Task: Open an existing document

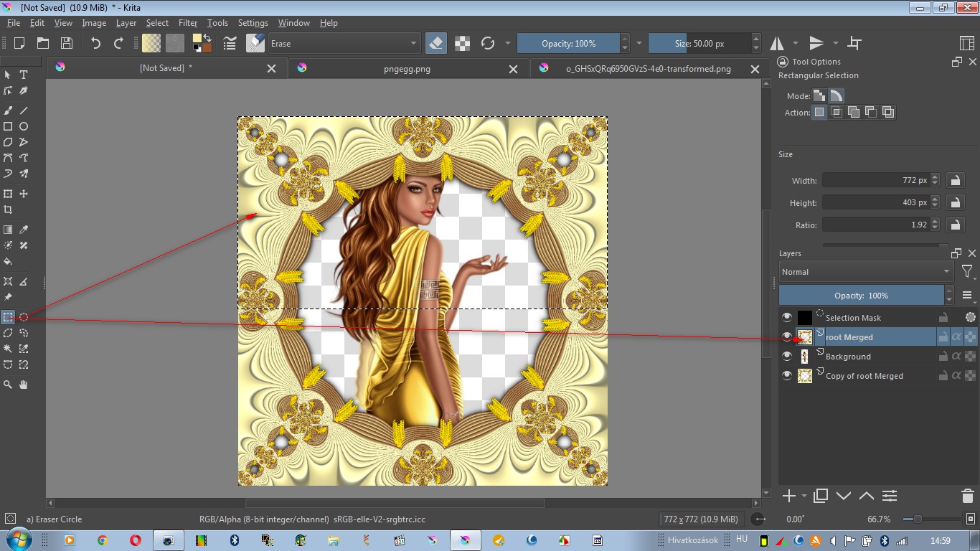Action: click(43, 43)
